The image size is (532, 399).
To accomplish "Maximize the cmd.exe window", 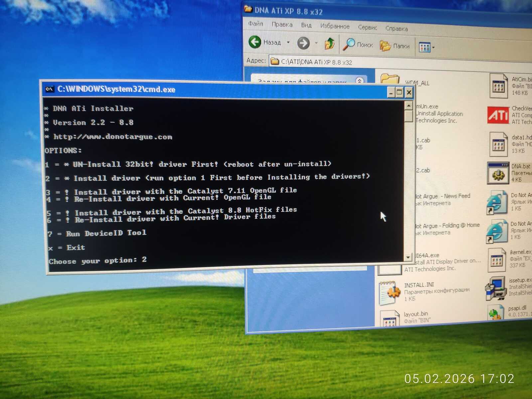I will pos(399,92).
